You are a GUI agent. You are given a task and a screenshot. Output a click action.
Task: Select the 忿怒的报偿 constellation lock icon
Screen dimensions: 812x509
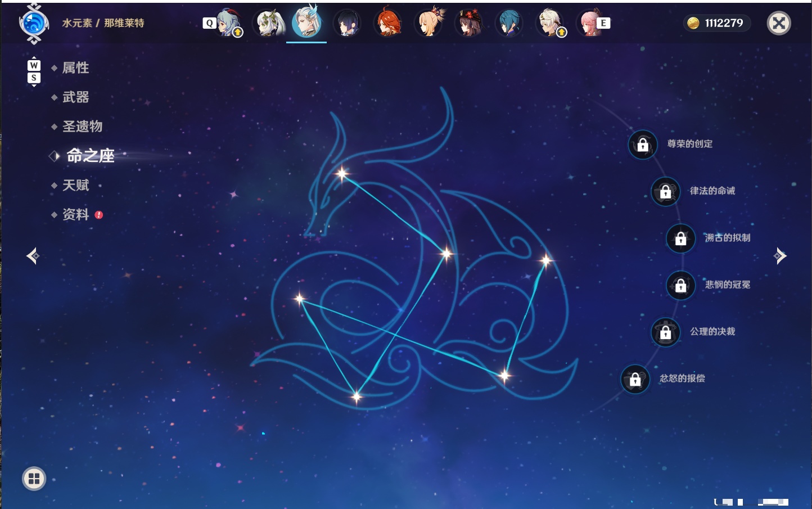coord(635,379)
